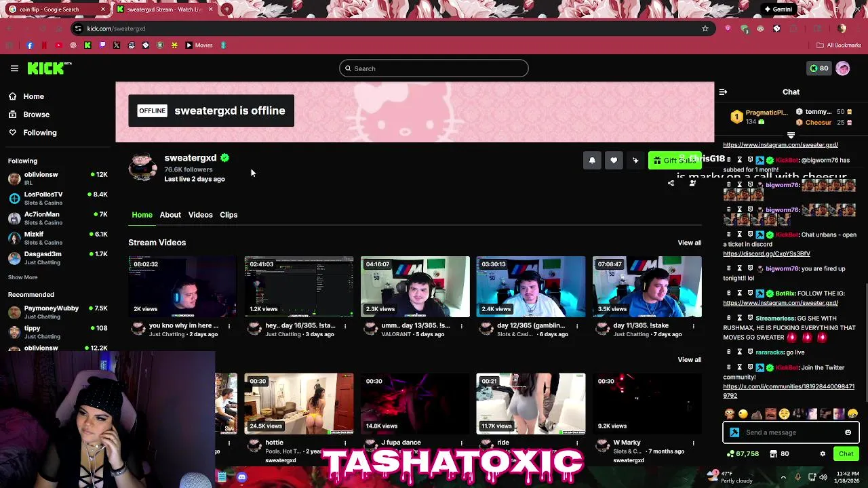Switch to the Videos tab

[200, 215]
